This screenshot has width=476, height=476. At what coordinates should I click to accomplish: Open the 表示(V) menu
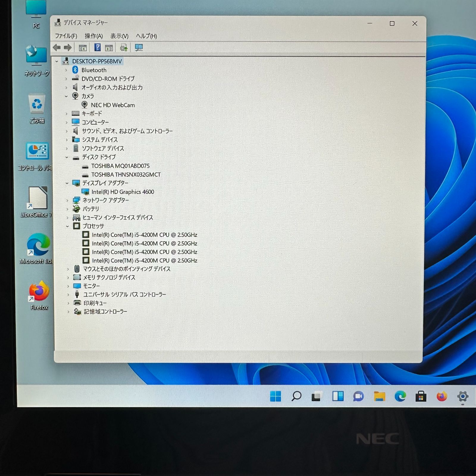tap(119, 36)
